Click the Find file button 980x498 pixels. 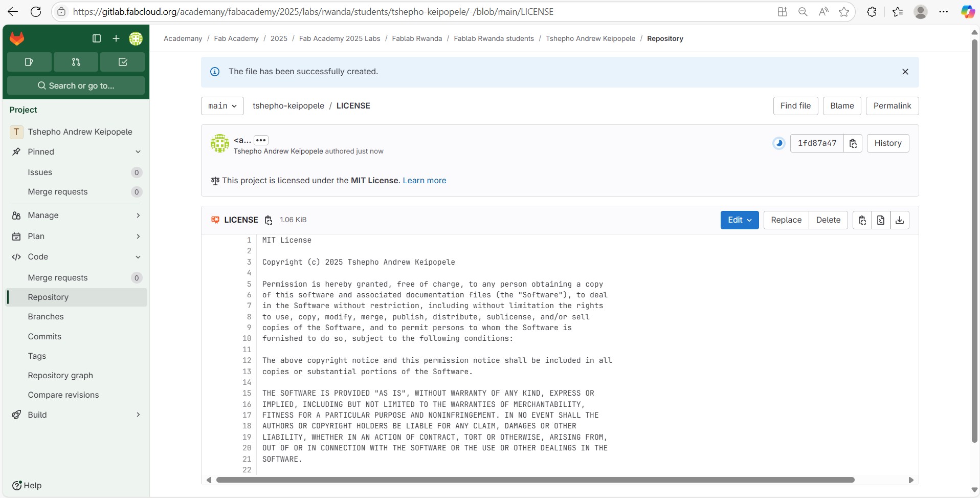(x=795, y=106)
